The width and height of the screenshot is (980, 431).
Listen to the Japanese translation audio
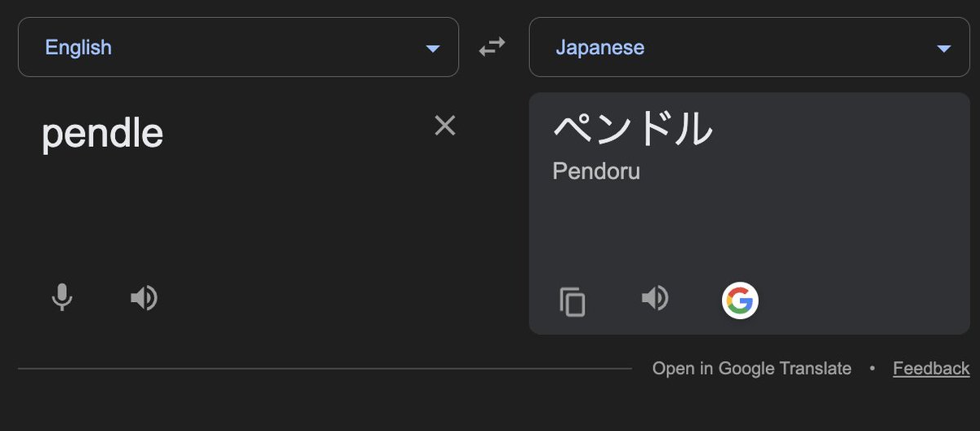pyautogui.click(x=655, y=298)
